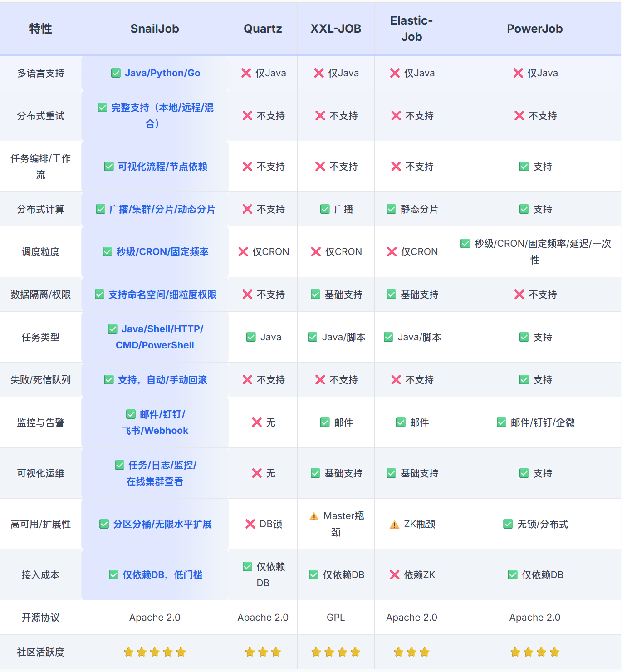Image resolution: width=622 pixels, height=672 pixels.
Task: Toggle the check for PowerJob 失败/死信队列 支持
Action: [x=524, y=380]
